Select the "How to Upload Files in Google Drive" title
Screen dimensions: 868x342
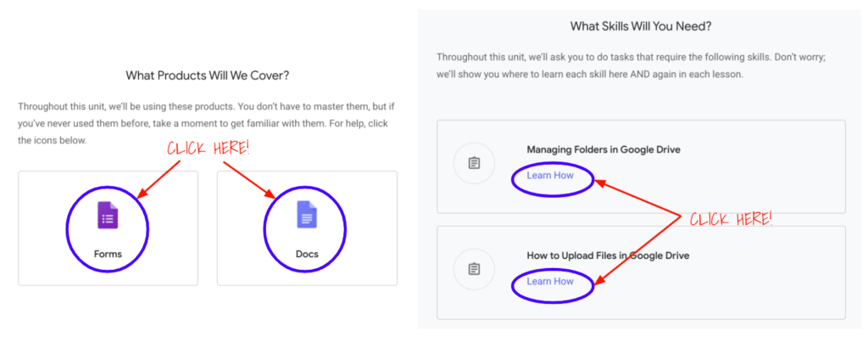pyautogui.click(x=608, y=255)
